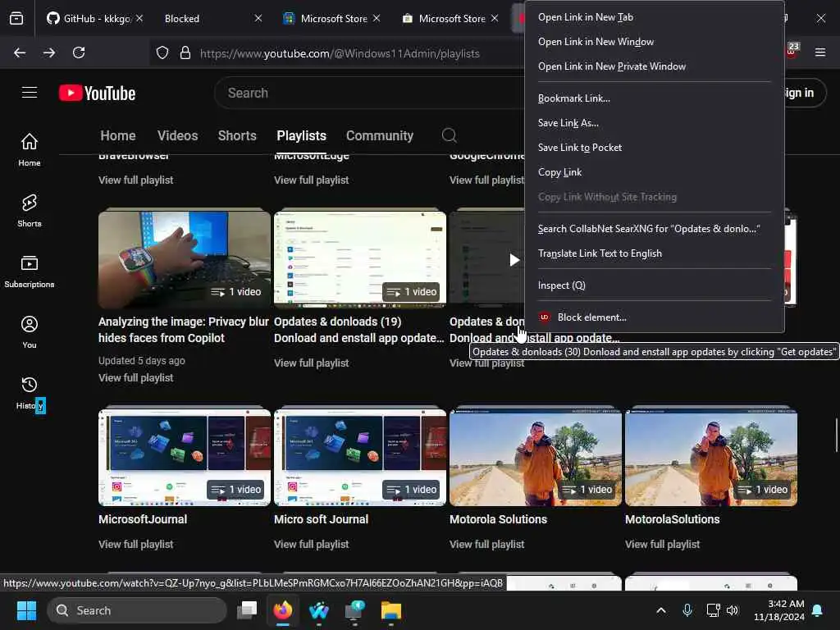Select Bookmark Link from context menu
Viewport: 840px width, 630px height.
coord(655,98)
